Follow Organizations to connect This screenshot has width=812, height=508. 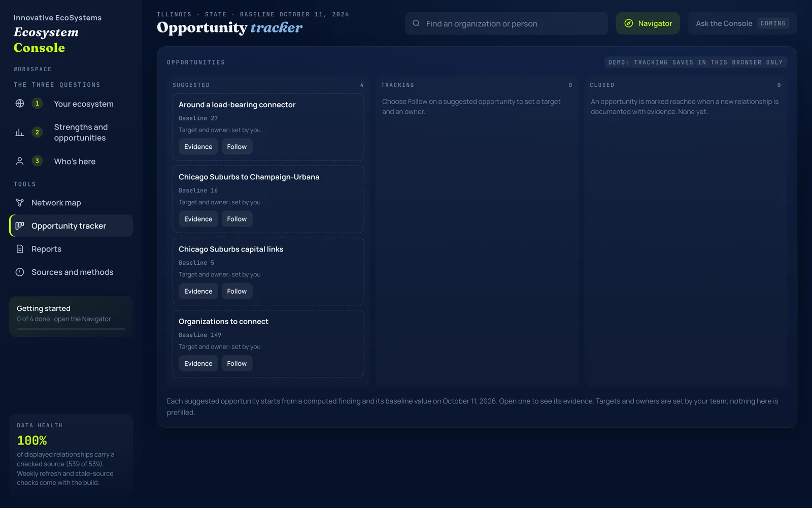[x=237, y=363]
